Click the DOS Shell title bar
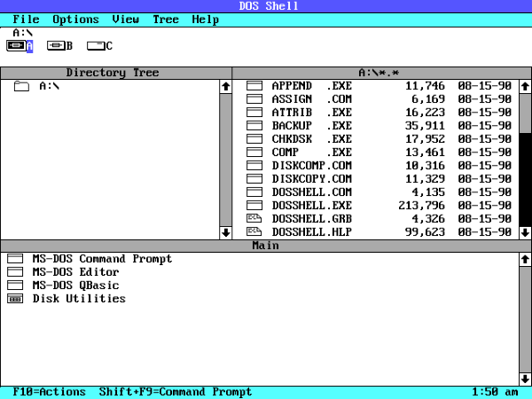The height and width of the screenshot is (399, 532). point(266,6)
